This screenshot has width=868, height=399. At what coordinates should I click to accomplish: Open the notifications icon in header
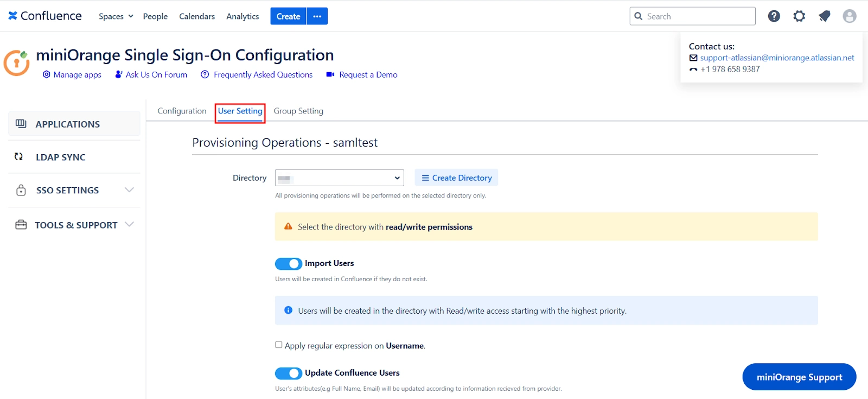coord(825,16)
